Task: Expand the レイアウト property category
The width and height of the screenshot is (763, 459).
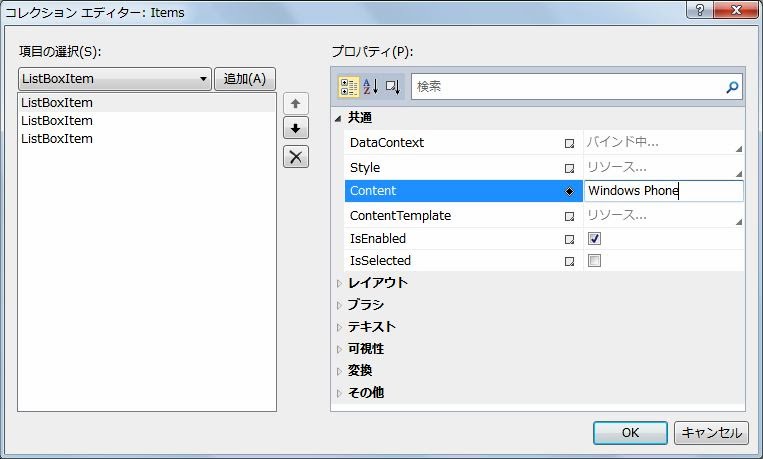Action: pos(339,283)
